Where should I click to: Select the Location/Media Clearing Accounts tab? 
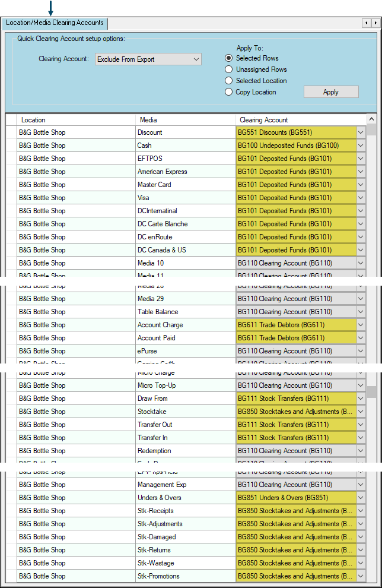[x=55, y=23]
